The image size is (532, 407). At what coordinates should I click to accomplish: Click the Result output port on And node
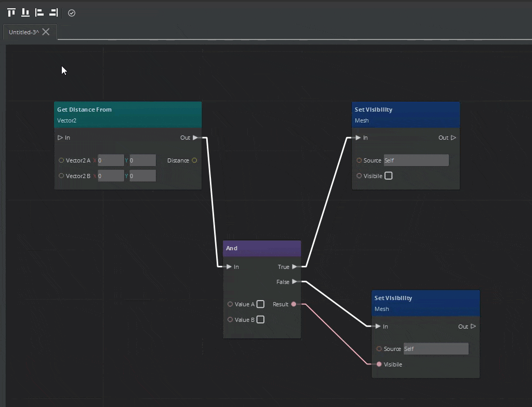[x=294, y=304]
